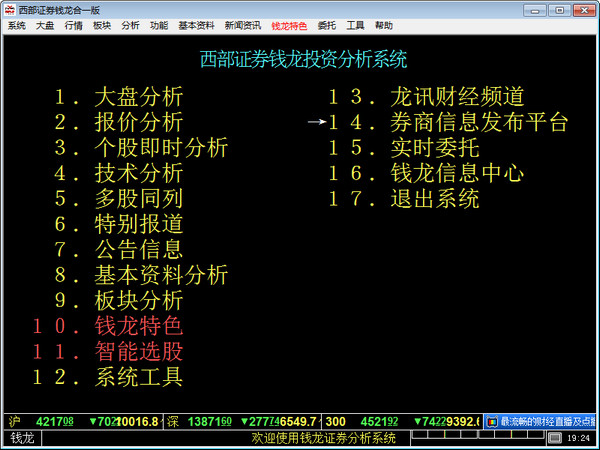
Task: Open 4. 技术分析 item
Action: pyautogui.click(x=119, y=173)
